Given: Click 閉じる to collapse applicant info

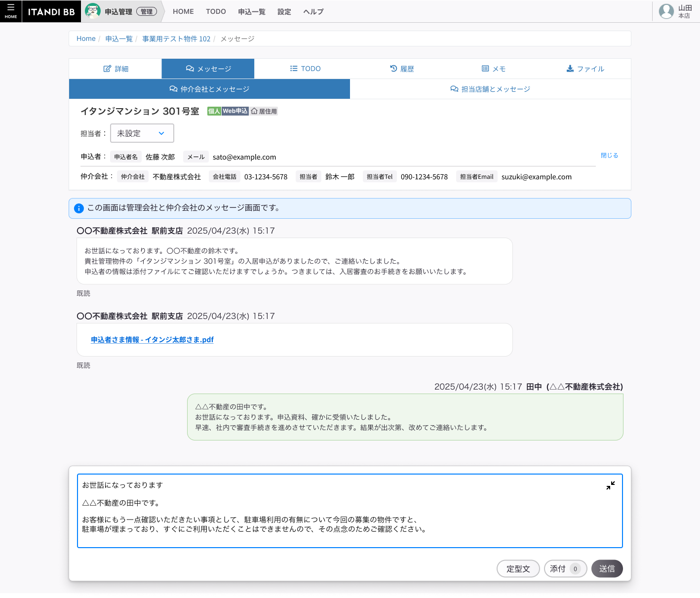Looking at the screenshot, I should coord(609,156).
